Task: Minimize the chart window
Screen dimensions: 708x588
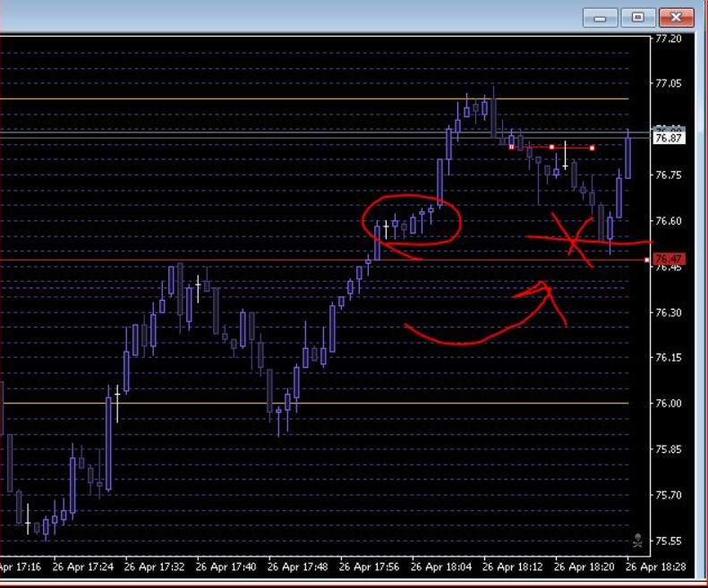Action: [600, 18]
